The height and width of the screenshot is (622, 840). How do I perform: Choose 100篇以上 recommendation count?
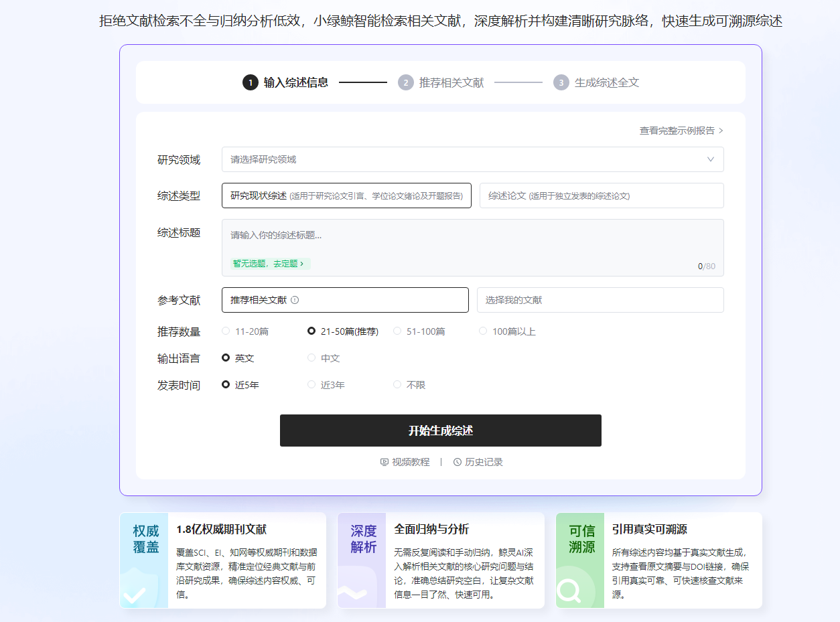tap(507, 331)
